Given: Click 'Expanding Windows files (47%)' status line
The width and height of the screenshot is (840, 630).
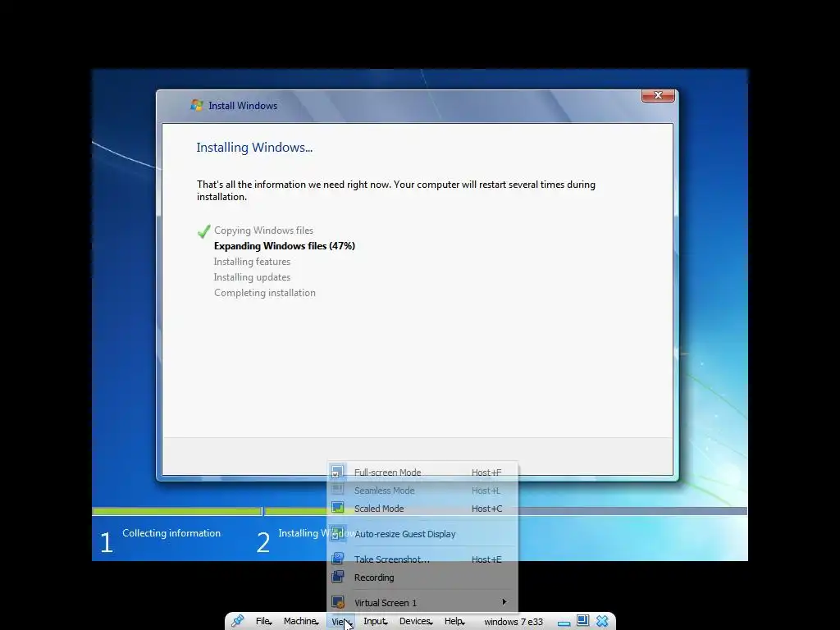Looking at the screenshot, I should coord(285,246).
